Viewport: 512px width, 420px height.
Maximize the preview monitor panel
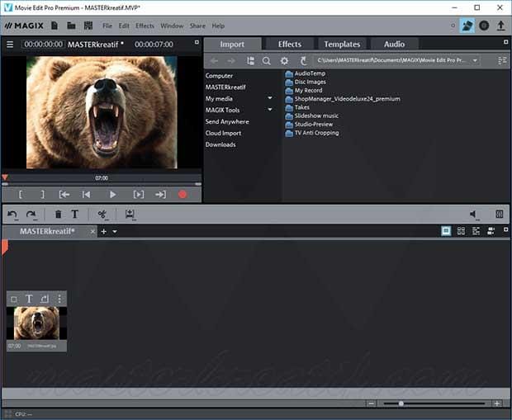click(x=197, y=42)
